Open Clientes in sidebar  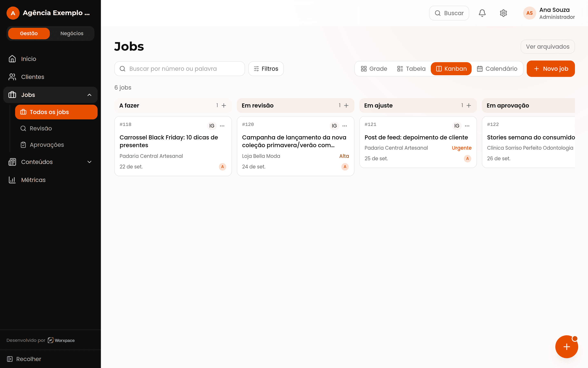(x=50, y=77)
